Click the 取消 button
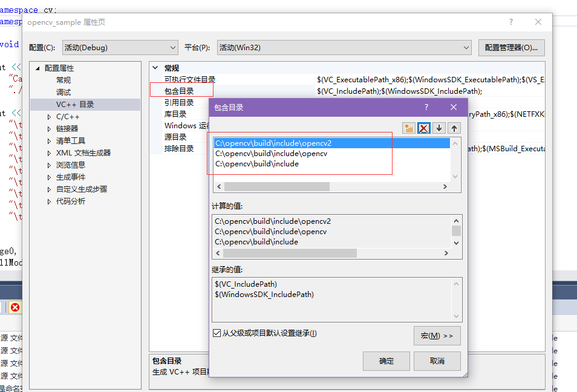This screenshot has height=392, width=577. coord(437,361)
